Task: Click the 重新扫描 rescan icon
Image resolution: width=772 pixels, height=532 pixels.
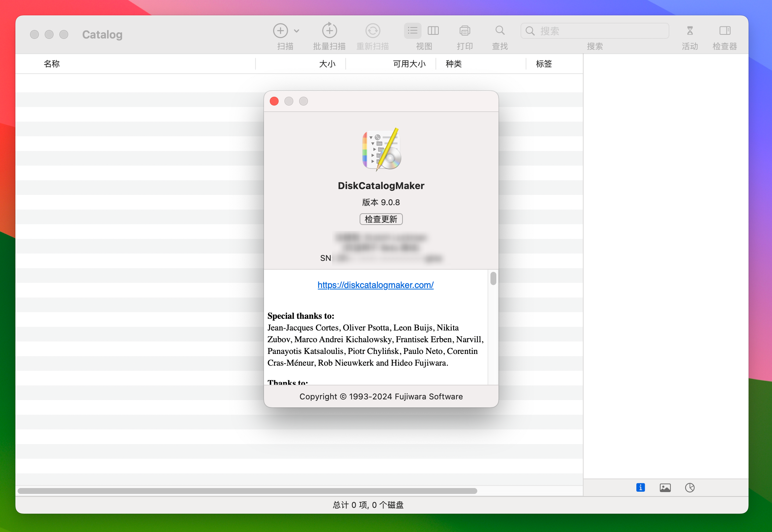Action: click(373, 31)
